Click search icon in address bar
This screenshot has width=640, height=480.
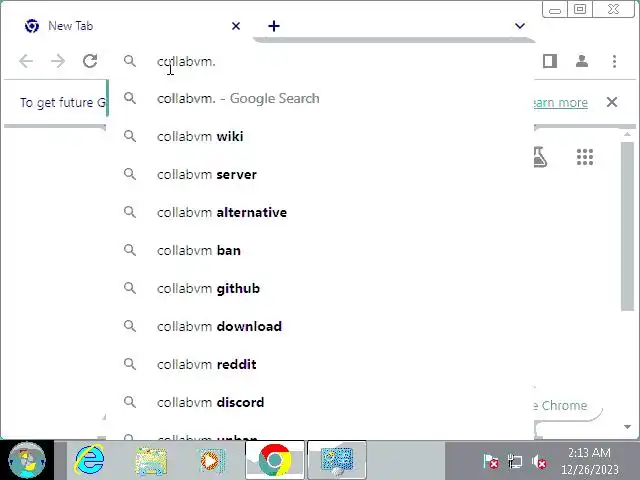tap(130, 61)
